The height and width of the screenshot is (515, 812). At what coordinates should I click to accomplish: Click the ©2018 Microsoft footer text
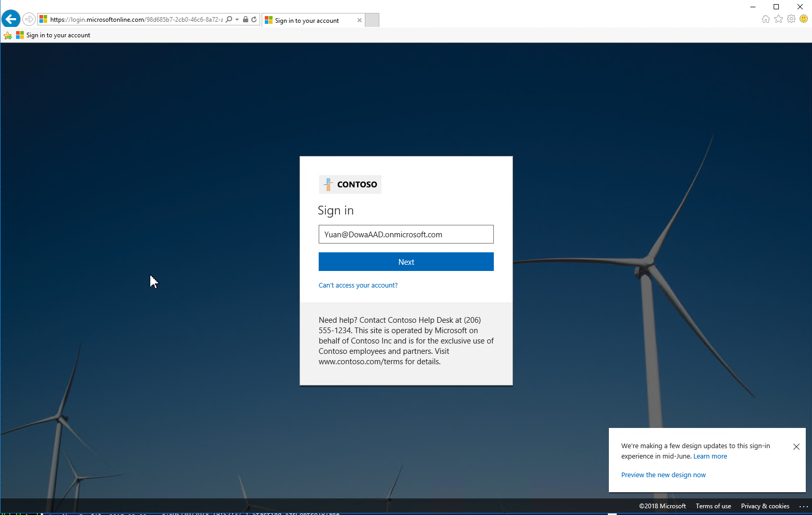click(x=662, y=506)
